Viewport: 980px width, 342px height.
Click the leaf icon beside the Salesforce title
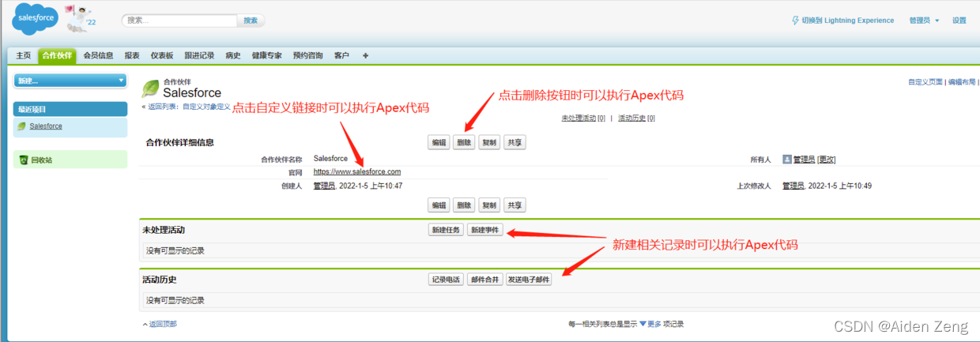(150, 88)
